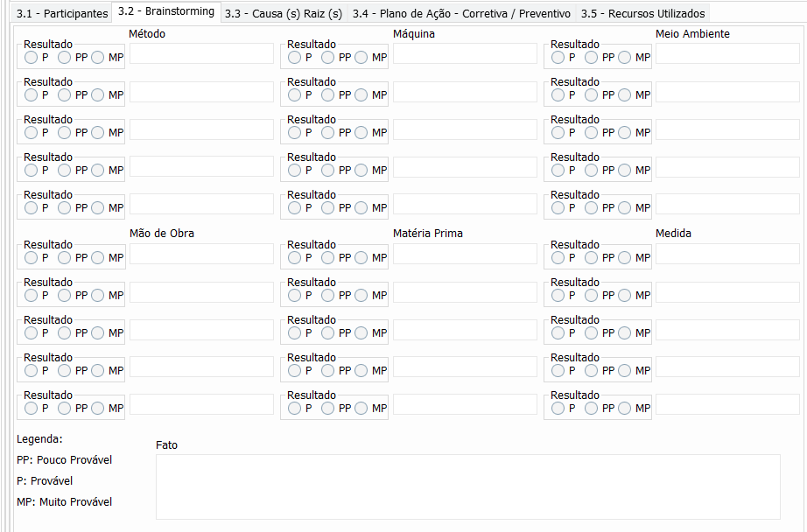Switch to 3.3 - Causa (s) Raiz (s) tab
This screenshot has width=807, height=532.
283,14
